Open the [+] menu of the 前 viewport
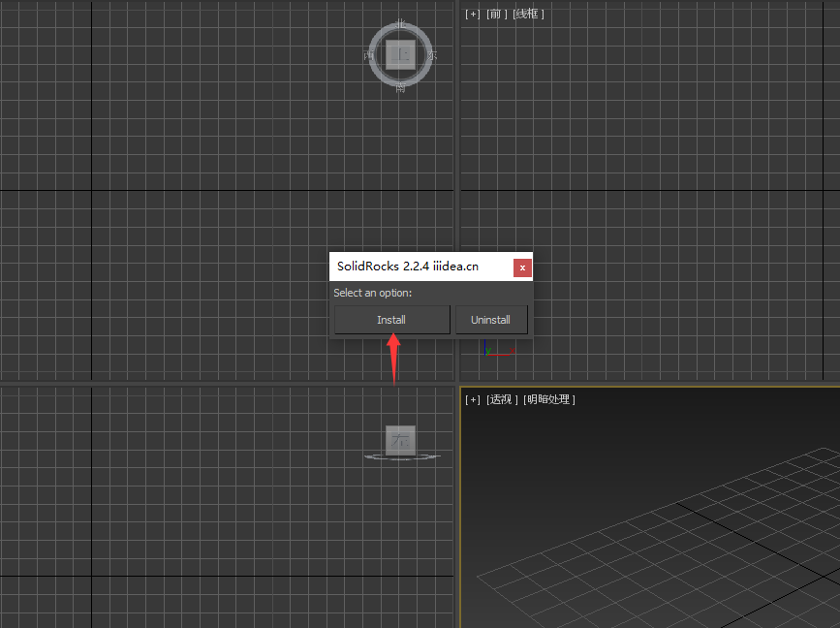Viewport: 840px width, 628px height. 472,14
